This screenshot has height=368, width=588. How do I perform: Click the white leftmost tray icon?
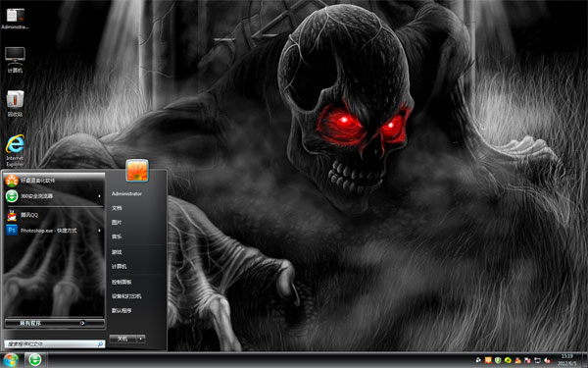tap(478, 360)
